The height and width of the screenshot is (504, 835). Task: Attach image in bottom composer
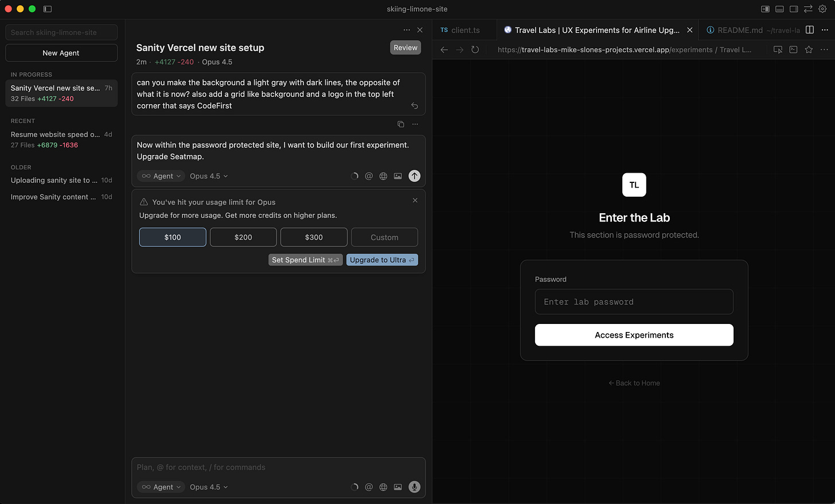click(x=397, y=487)
